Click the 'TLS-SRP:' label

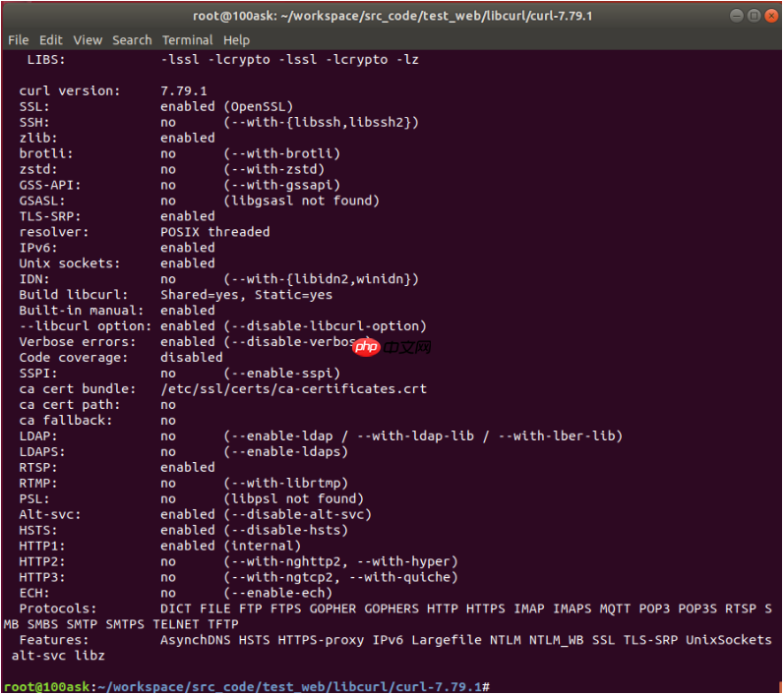click(50, 216)
